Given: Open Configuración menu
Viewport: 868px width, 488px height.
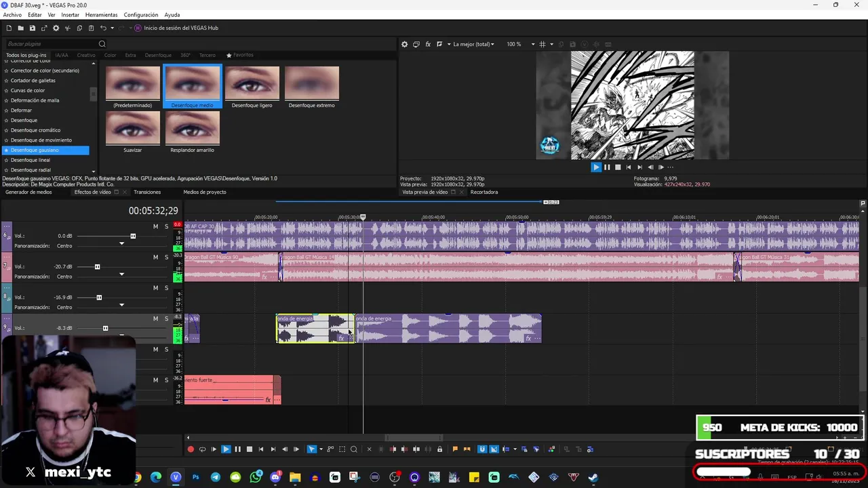Looking at the screenshot, I should coord(141,15).
